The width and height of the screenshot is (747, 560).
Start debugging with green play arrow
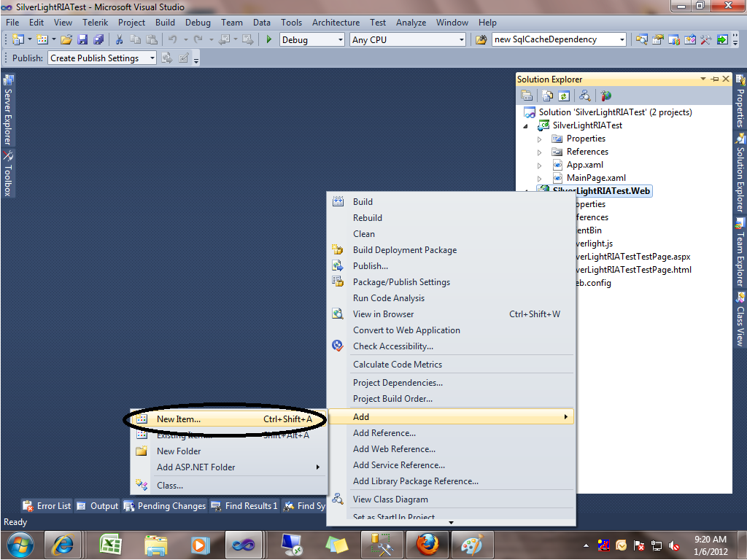268,39
